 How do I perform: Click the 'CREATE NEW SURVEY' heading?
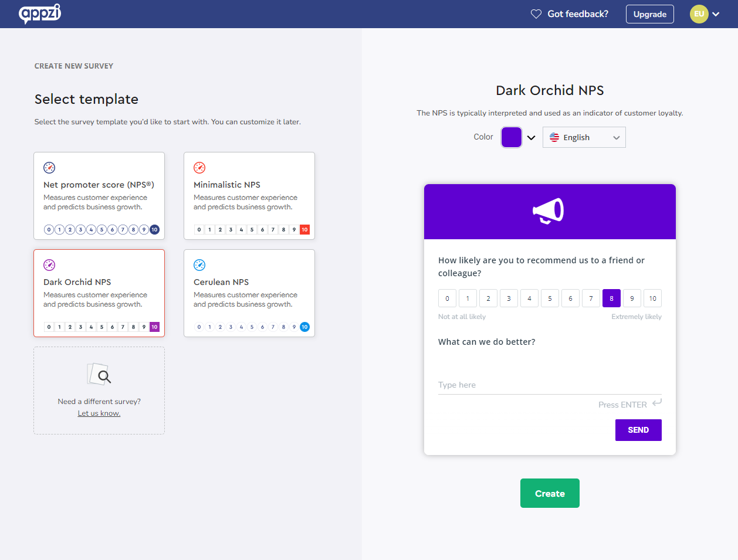point(74,66)
